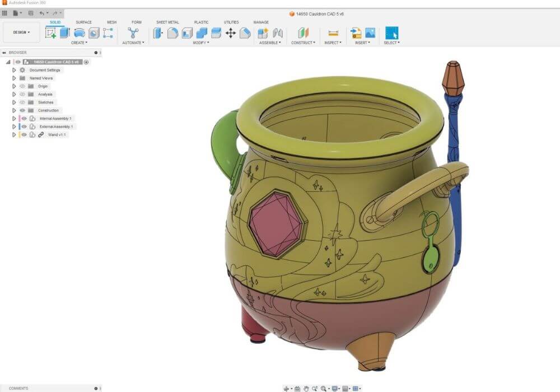
Task: Switch to the Sheet Metal tab
Action: tap(167, 22)
